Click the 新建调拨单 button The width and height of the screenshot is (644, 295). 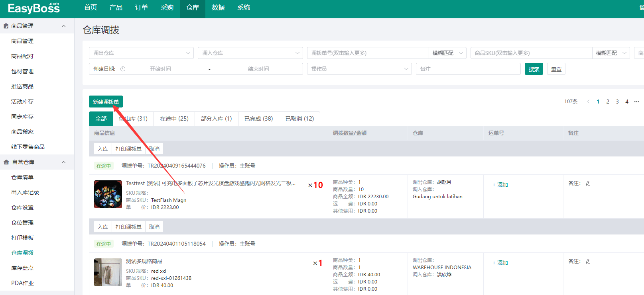point(106,102)
